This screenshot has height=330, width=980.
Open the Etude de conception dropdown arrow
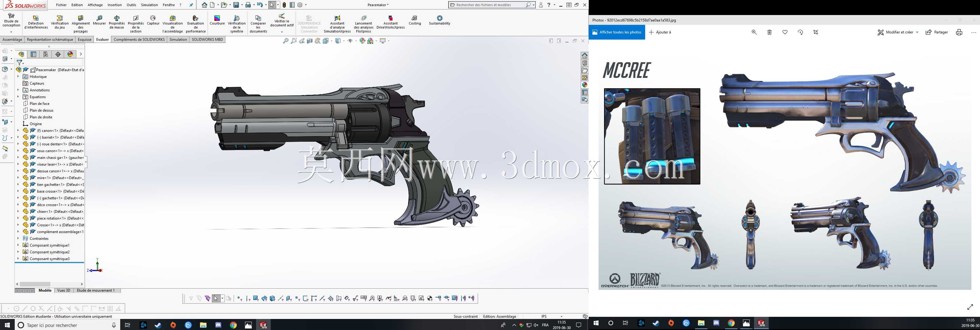11,32
